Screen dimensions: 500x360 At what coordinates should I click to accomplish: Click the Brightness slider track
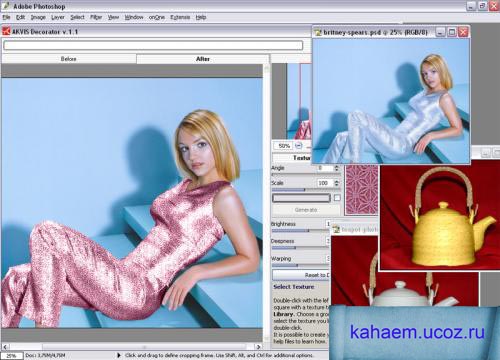(300, 231)
